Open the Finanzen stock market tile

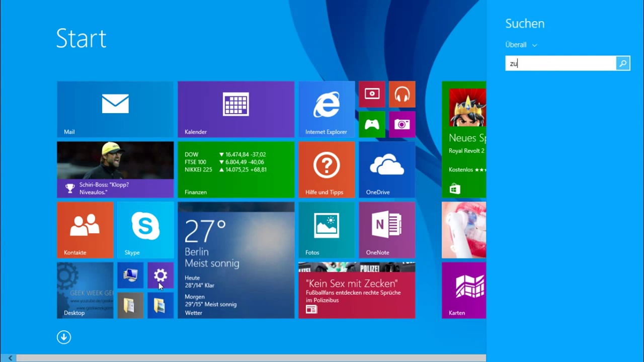235,169
